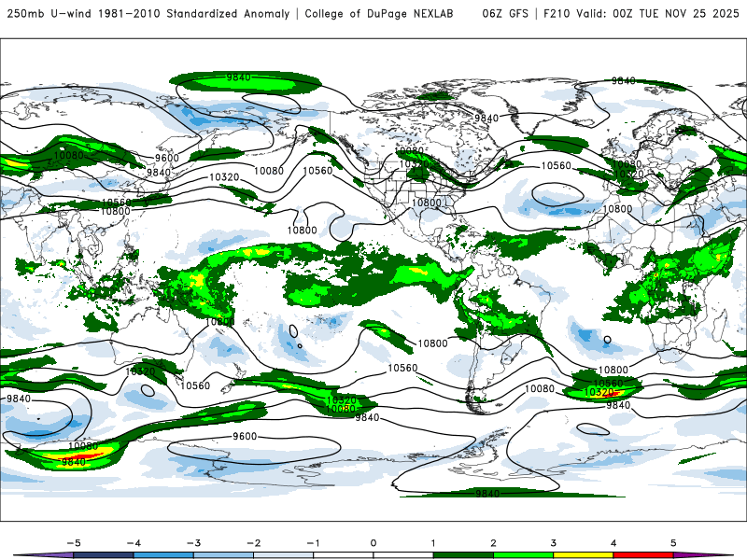
Task: Click the 'F210' forecast hour text
Action: pyautogui.click(x=557, y=13)
